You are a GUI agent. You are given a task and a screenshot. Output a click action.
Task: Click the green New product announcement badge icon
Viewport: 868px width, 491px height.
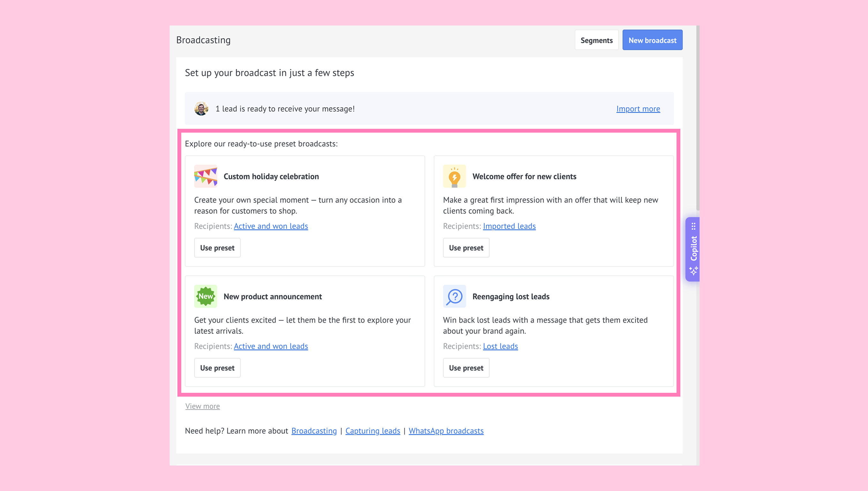tap(206, 296)
